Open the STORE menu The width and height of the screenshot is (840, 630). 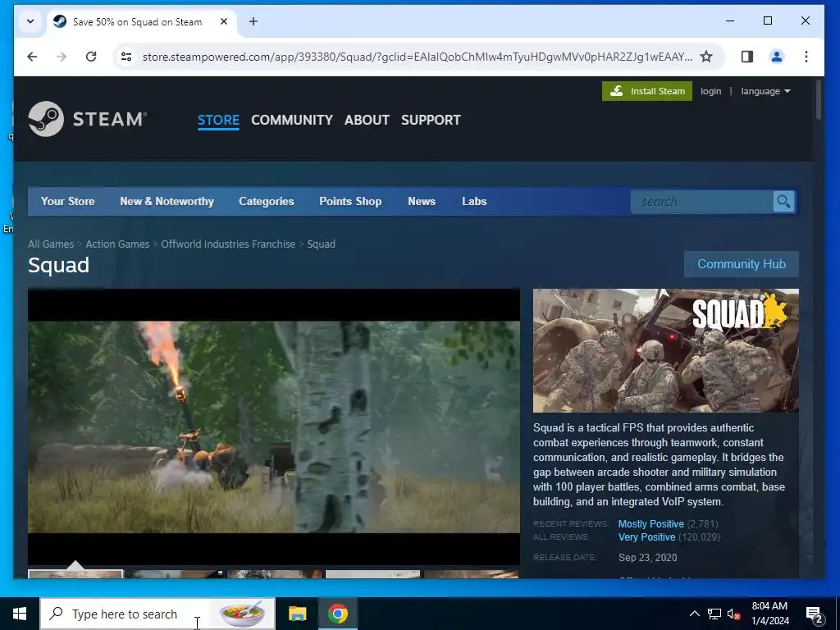[218, 120]
